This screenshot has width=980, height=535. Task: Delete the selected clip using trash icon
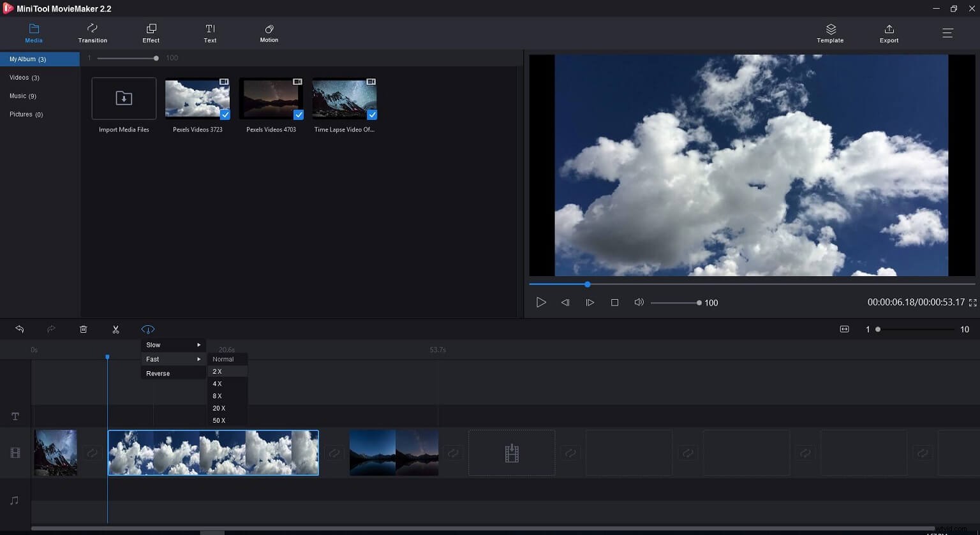tap(83, 329)
